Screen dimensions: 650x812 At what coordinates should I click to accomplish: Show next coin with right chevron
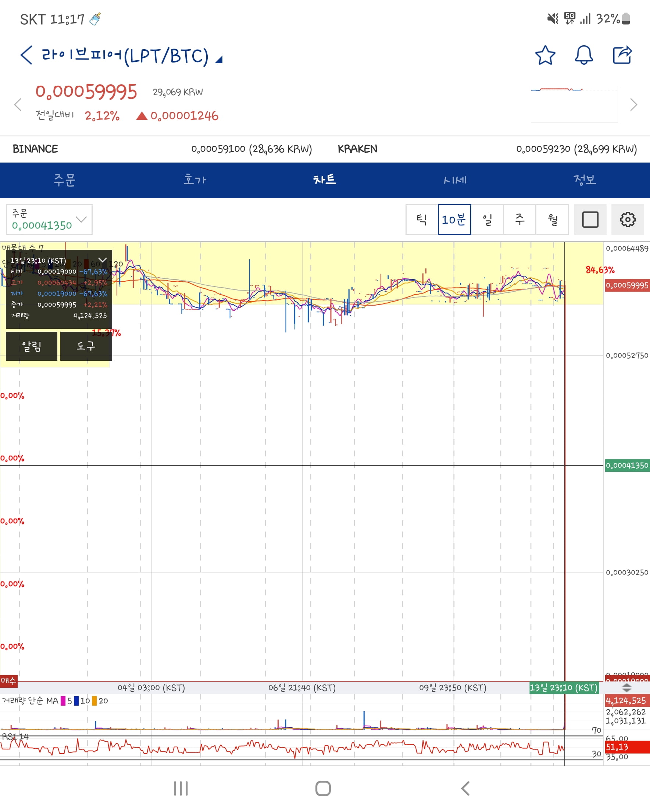(633, 104)
